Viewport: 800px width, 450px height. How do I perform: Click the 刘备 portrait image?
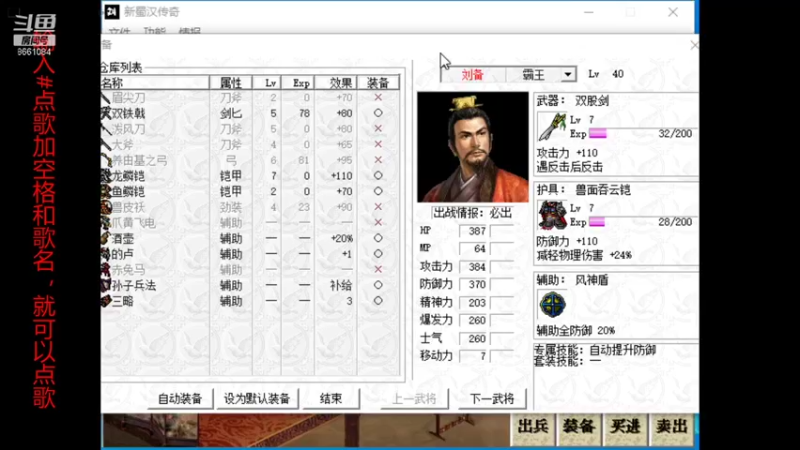point(472,147)
